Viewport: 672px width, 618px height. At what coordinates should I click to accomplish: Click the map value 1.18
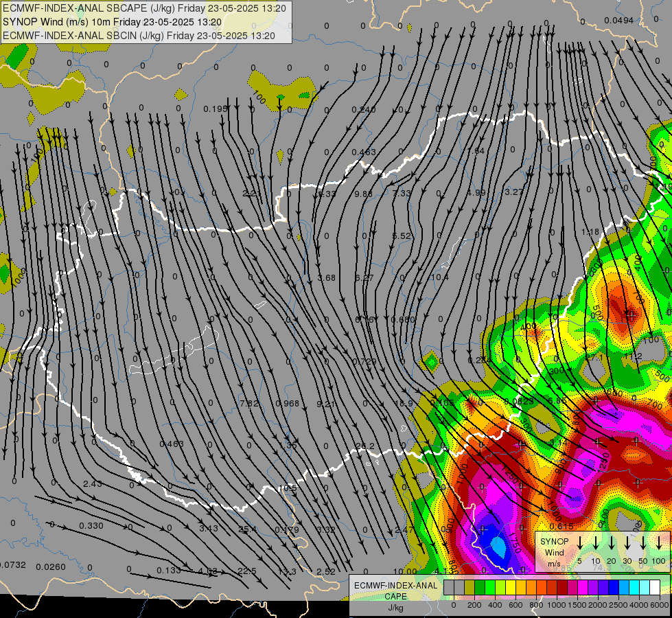pyautogui.click(x=590, y=232)
